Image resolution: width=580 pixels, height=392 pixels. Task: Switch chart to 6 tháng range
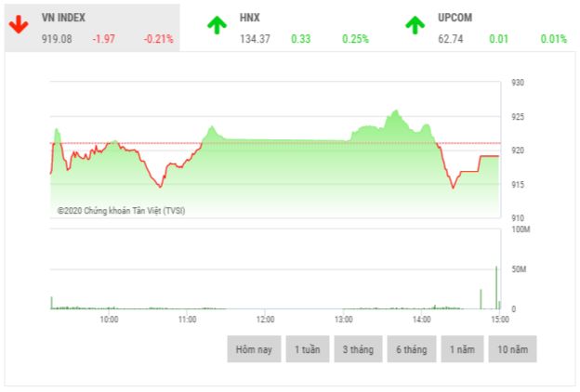coord(410,349)
